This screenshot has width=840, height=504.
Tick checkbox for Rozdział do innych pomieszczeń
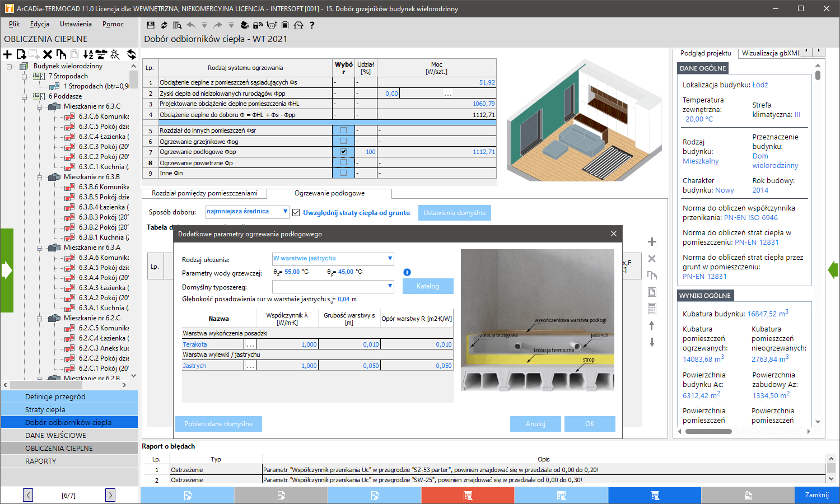[x=343, y=130]
